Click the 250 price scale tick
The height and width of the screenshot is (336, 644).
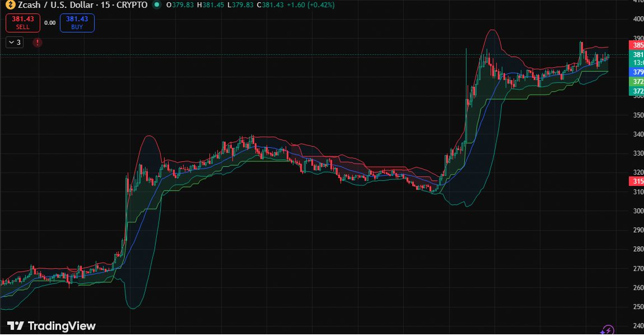(638, 306)
